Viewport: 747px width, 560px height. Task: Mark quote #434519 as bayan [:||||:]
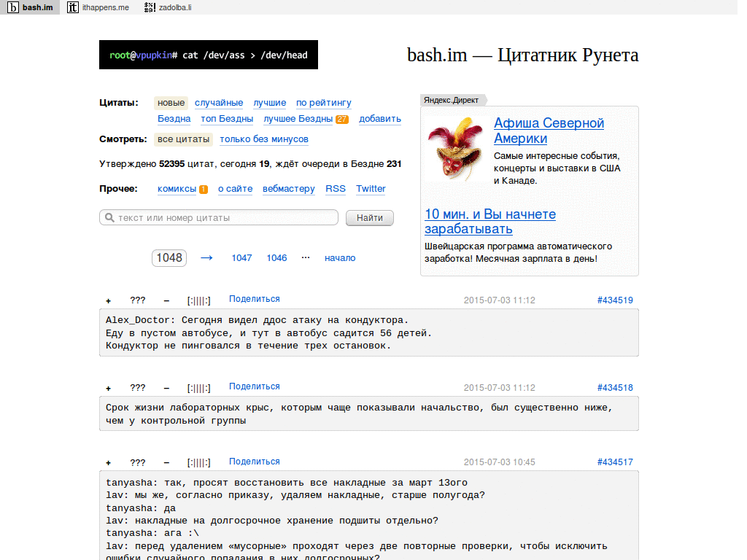tap(198, 300)
